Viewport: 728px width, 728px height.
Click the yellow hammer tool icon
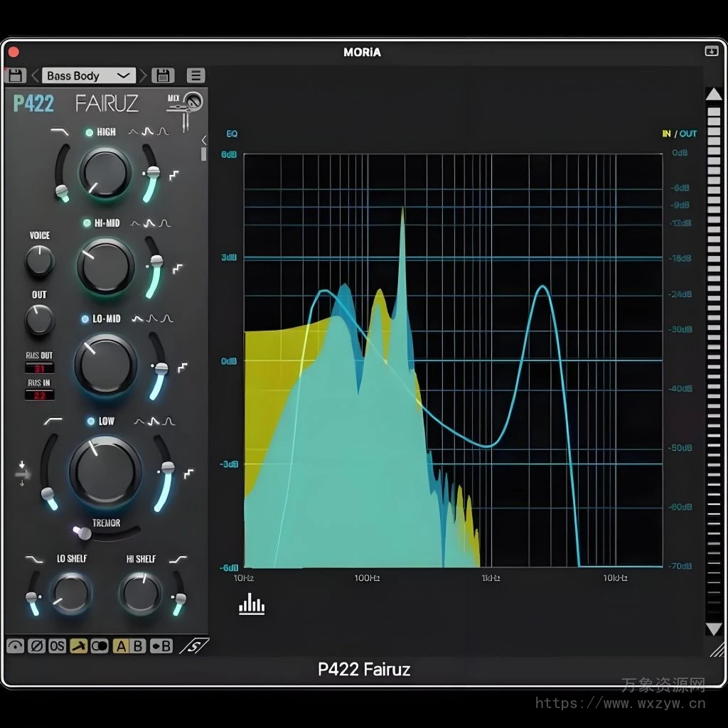pos(79,646)
